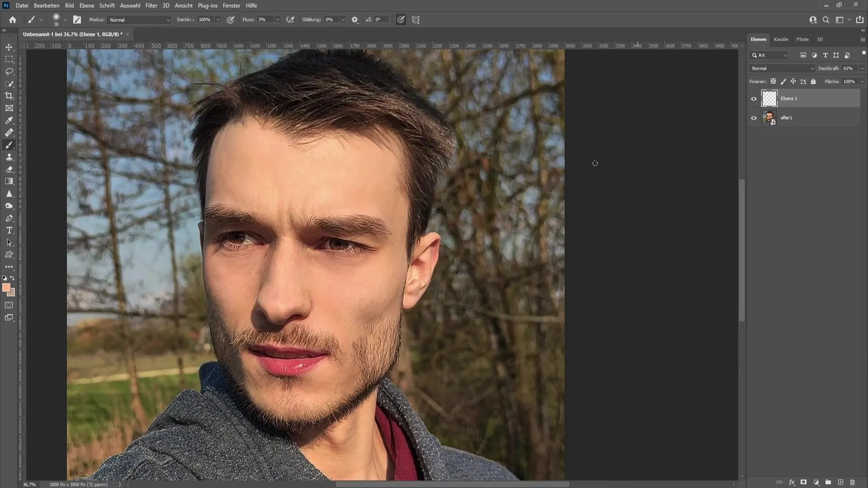Hide the after1 layer

[x=754, y=118]
